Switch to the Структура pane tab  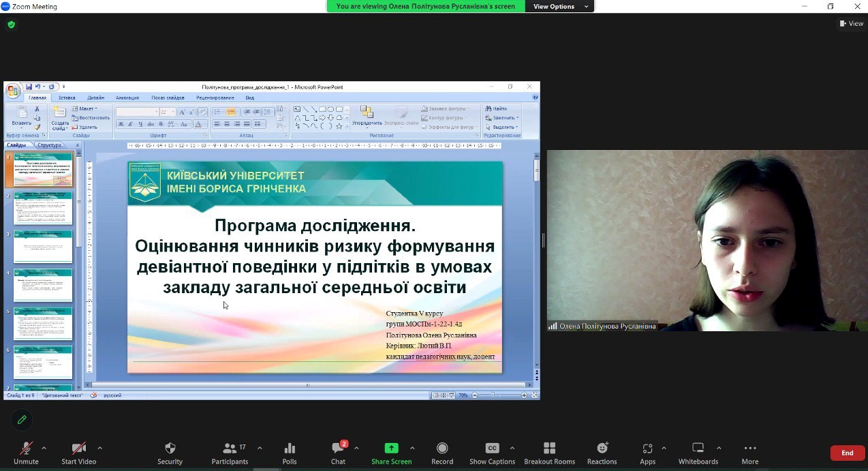tap(49, 145)
